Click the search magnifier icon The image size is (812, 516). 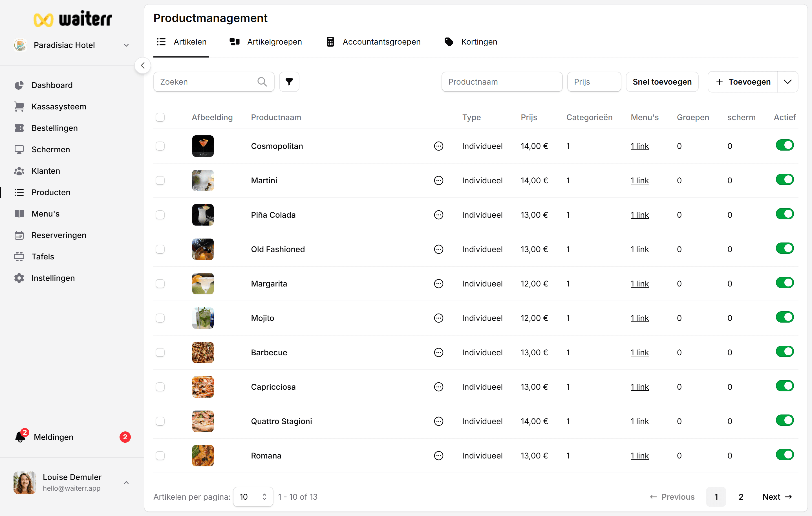tap(262, 81)
